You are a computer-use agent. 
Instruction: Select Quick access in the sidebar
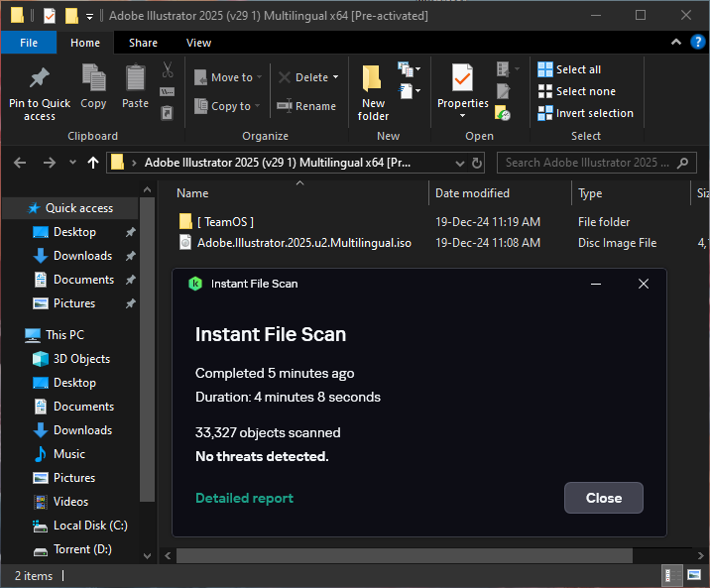[70, 208]
